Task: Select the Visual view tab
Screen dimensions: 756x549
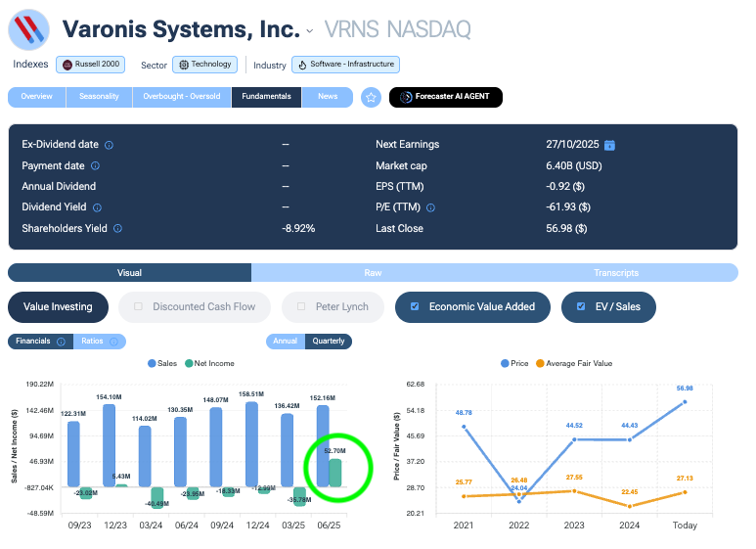Action: pos(130,273)
